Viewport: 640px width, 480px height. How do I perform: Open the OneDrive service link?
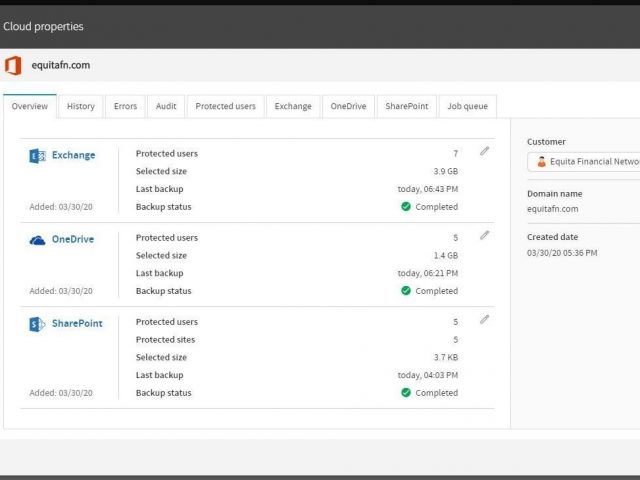click(x=73, y=239)
